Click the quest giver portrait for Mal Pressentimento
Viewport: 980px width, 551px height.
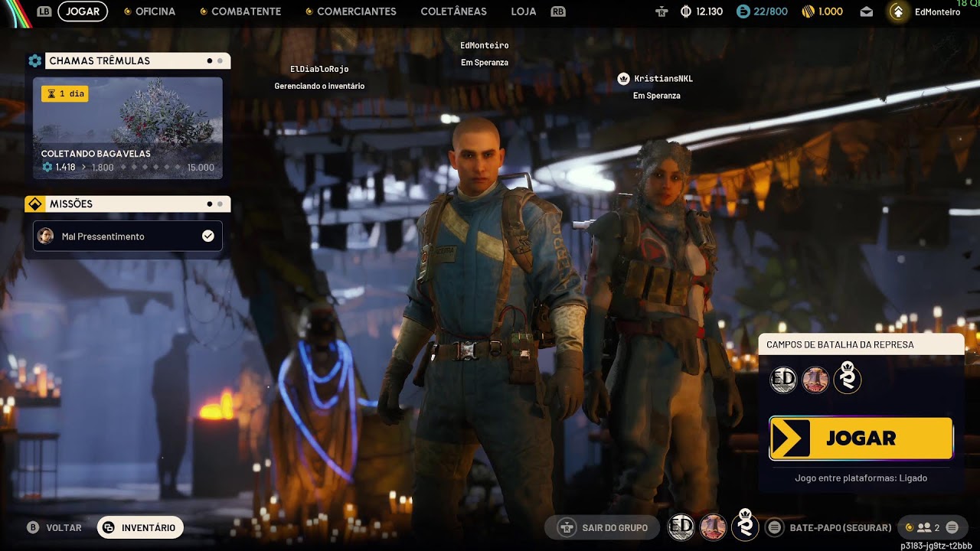coord(45,236)
